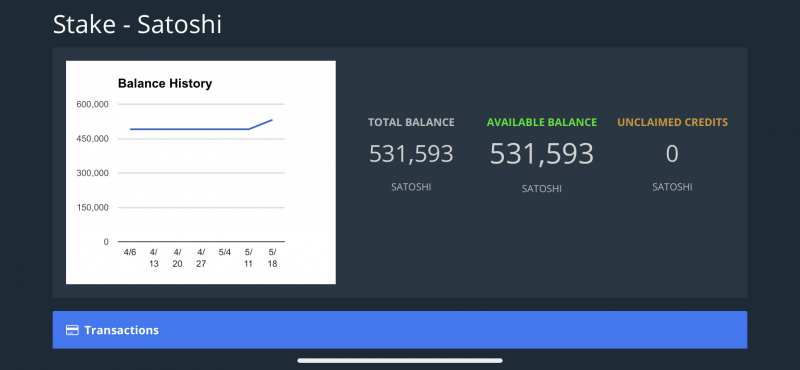Click the Balance History chart thumbnail
This screenshot has height=370, width=800.
(x=201, y=172)
